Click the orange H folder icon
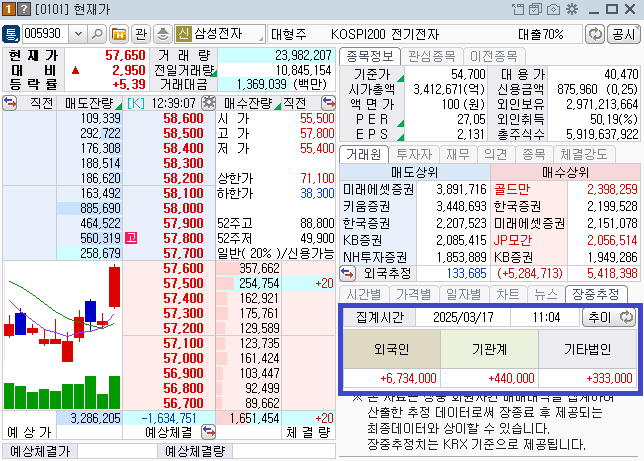644x461 pixels. pyautogui.click(x=119, y=34)
